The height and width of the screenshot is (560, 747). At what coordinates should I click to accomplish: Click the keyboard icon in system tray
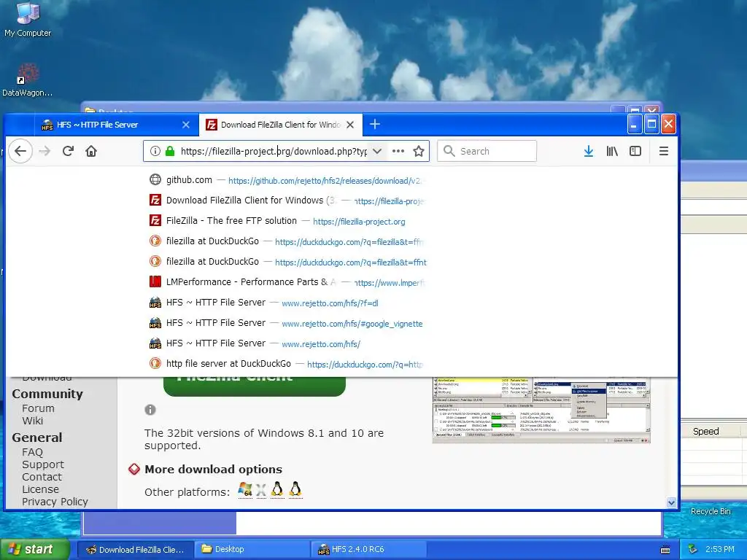click(x=665, y=550)
